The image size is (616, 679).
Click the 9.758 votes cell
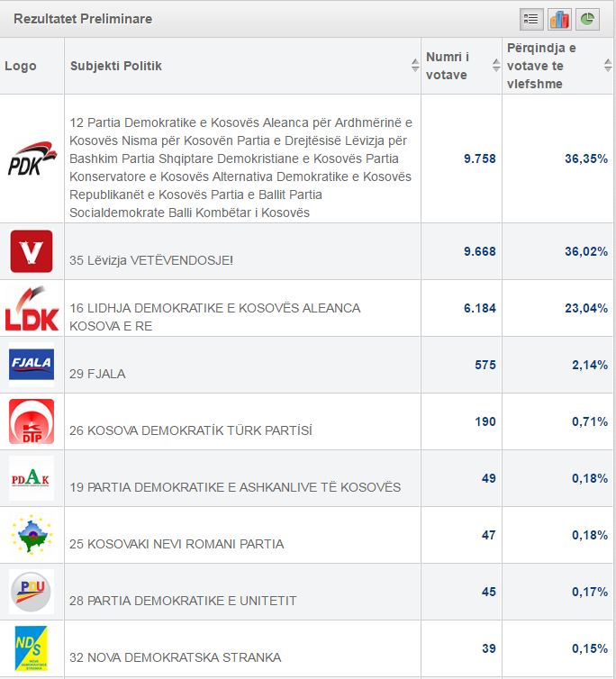[x=479, y=158]
